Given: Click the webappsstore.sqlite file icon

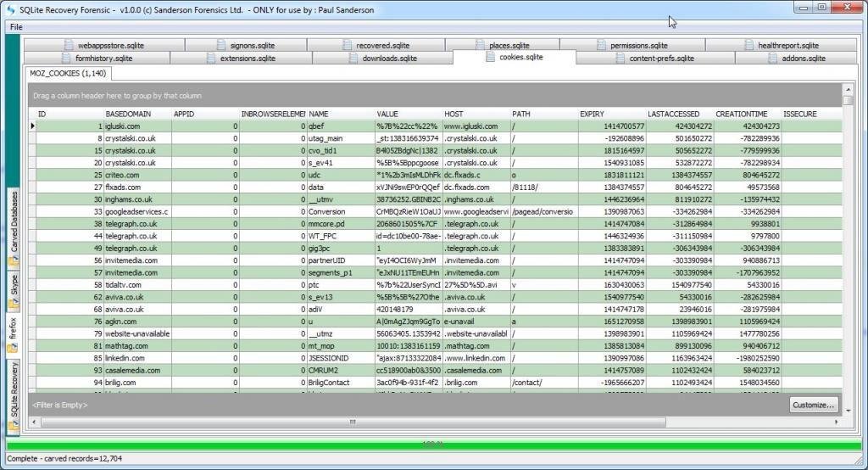Looking at the screenshot, I should pos(67,45).
